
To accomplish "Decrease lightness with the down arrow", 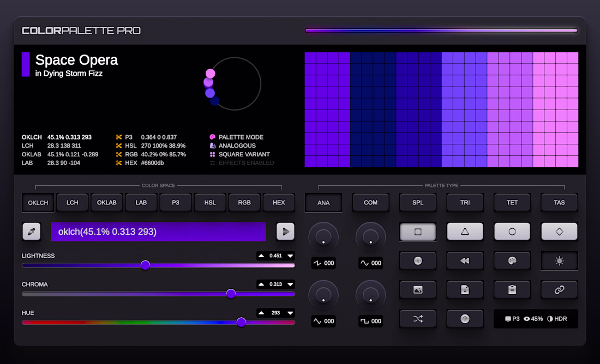I will pos(290,256).
